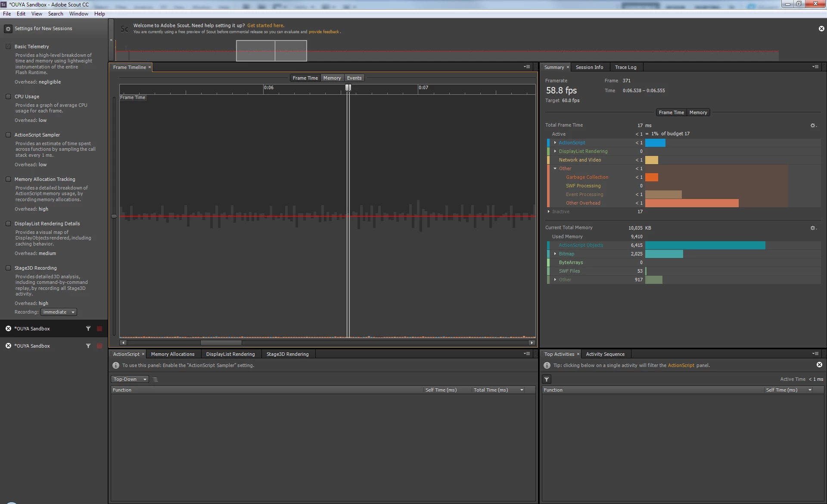The width and height of the screenshot is (827, 504).
Task: Click the red stop square on second OUYA Sandbox session
Action: pos(99,346)
